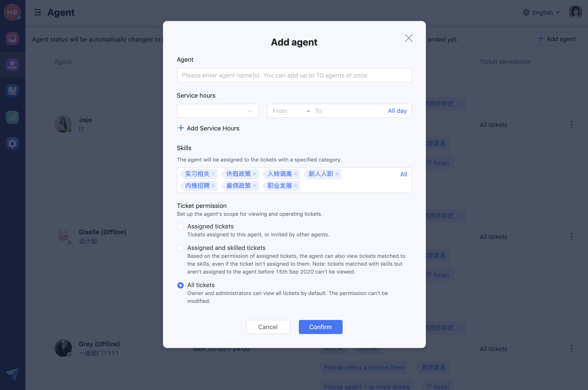This screenshot has width=588, height=390.
Task: Close the Add agent dialog
Action: point(409,38)
